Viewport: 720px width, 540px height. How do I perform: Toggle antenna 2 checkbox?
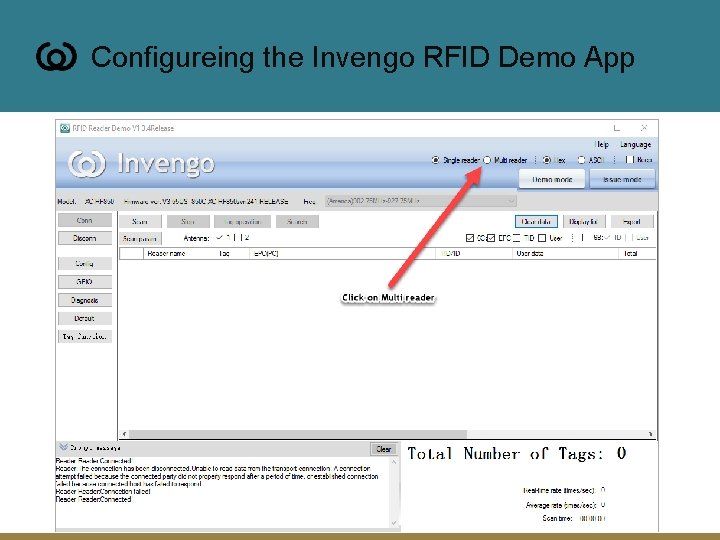coord(238,237)
